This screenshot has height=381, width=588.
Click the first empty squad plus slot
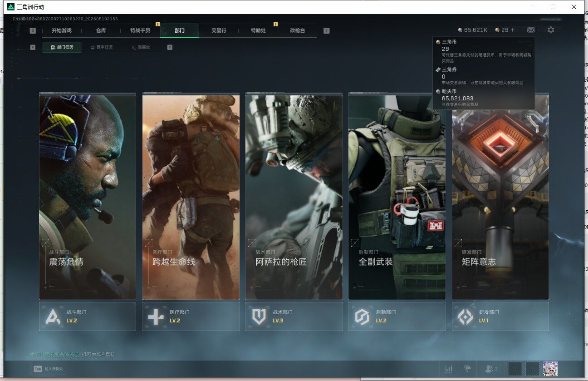tap(515, 369)
